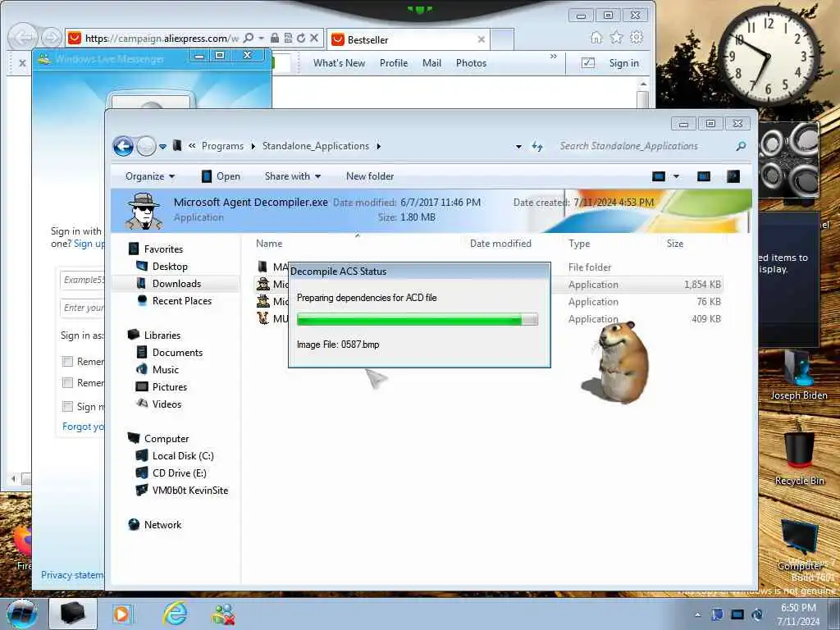
Task: Open recent locations dropdown next to forward button
Action: click(x=163, y=146)
